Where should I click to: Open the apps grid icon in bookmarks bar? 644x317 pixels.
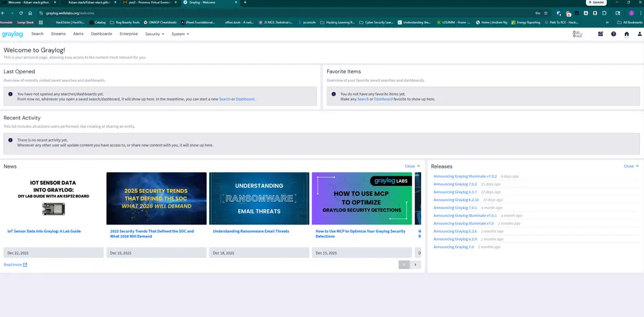point(40,23)
